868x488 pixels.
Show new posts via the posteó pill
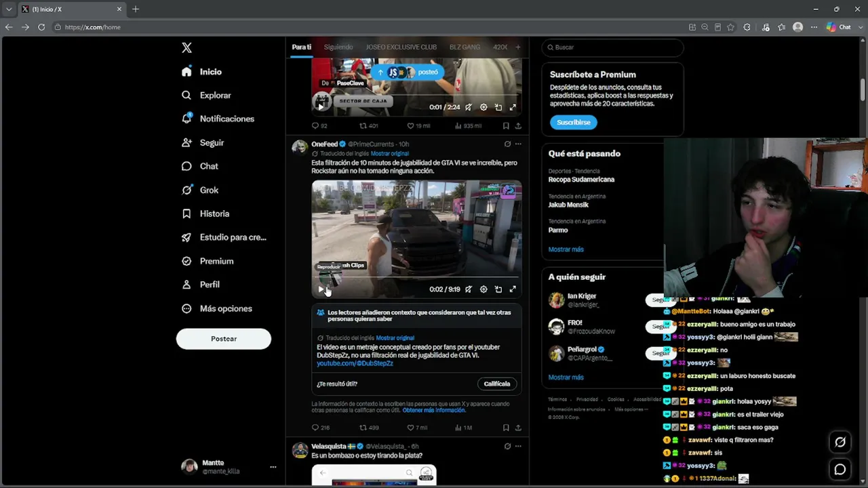408,73
